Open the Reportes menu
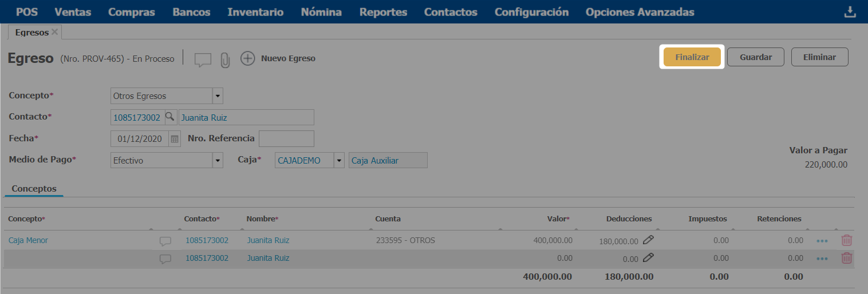The image size is (868, 294). coord(383,12)
